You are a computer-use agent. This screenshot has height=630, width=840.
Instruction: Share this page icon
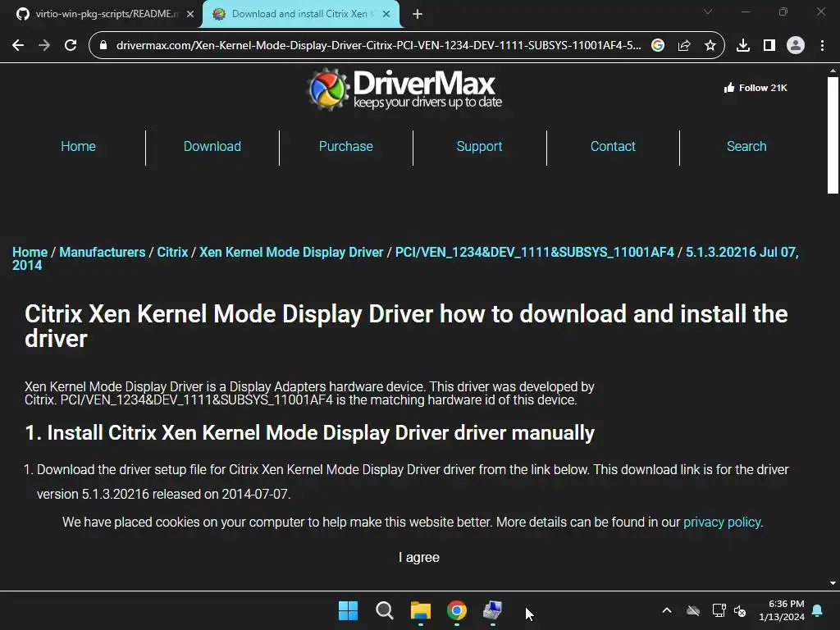[x=684, y=46]
